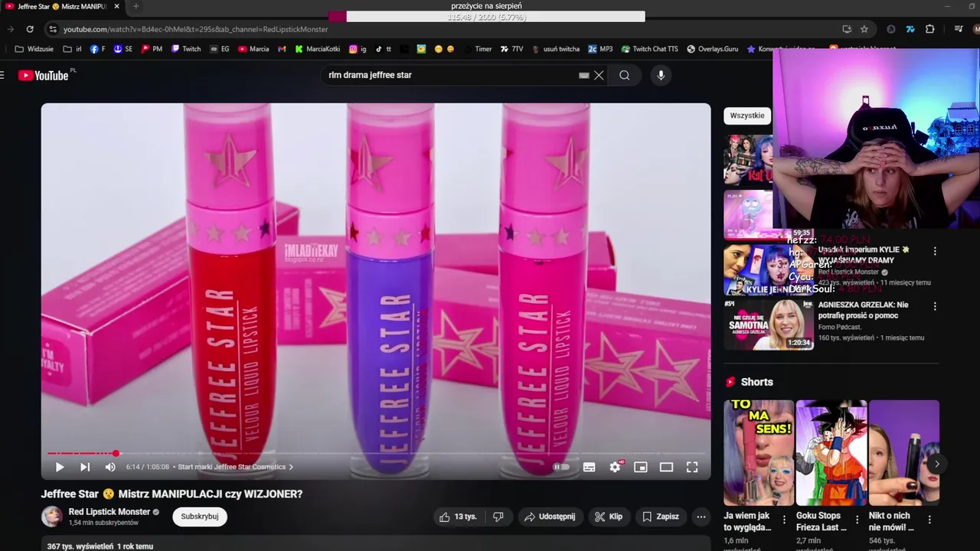Click the Klip scissors button
980x551 pixels.
click(x=609, y=517)
